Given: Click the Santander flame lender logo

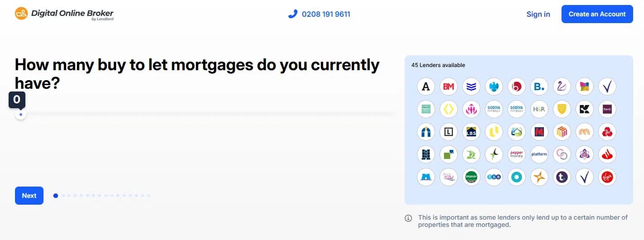Looking at the screenshot, I should (607, 154).
